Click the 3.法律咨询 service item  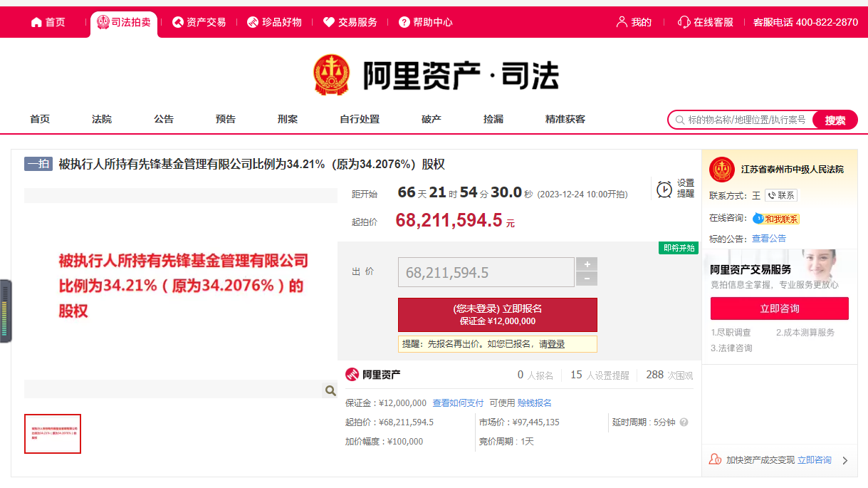click(x=731, y=348)
